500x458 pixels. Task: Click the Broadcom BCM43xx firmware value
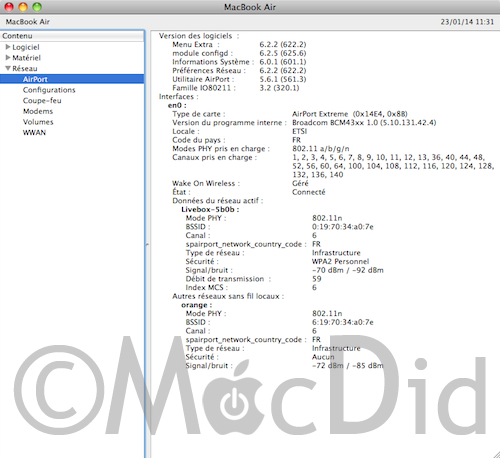pos(364,122)
